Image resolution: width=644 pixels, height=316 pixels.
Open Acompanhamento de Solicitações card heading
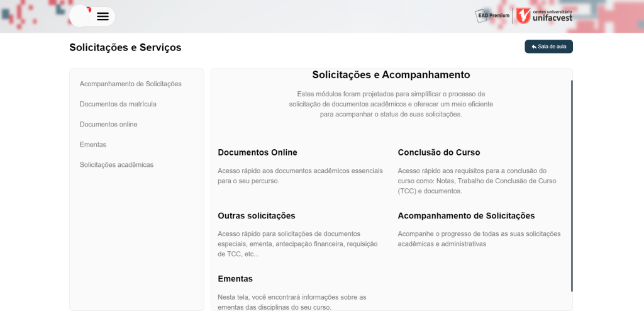[x=466, y=215]
